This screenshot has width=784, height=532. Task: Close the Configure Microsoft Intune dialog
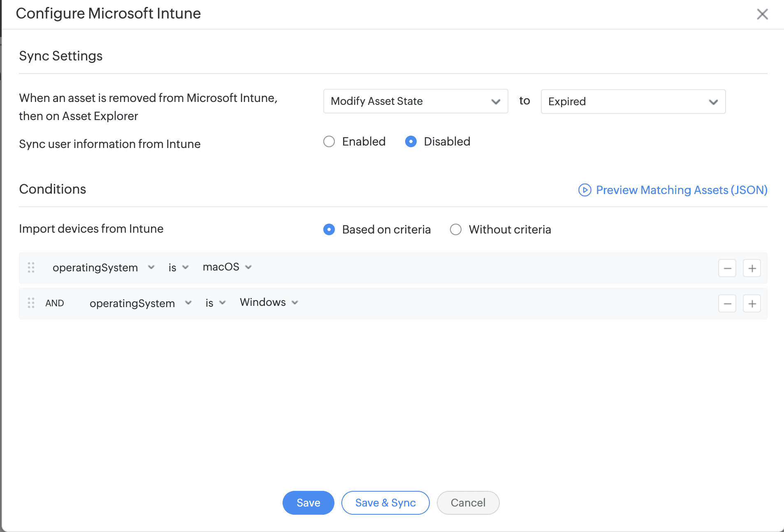coord(762,14)
